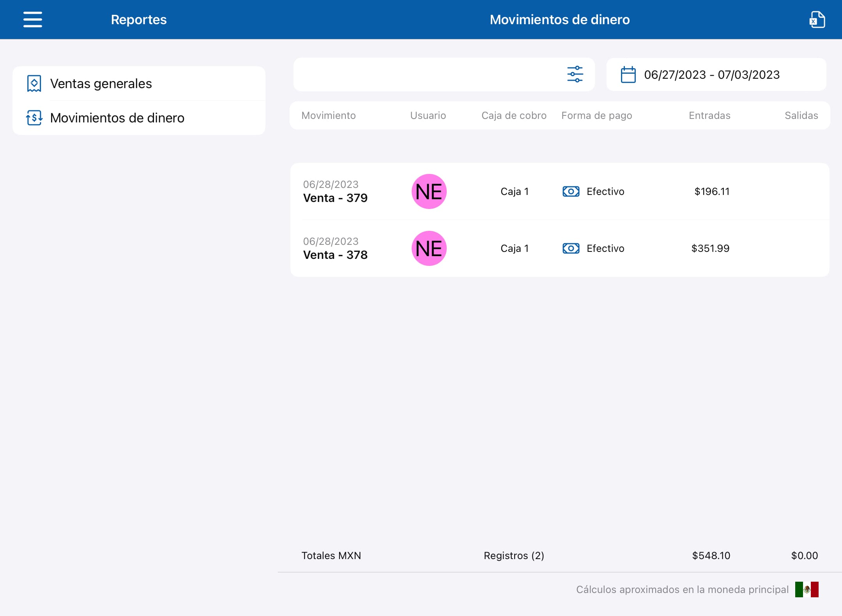Open the hamburger menu
This screenshot has width=842, height=616.
[33, 19]
